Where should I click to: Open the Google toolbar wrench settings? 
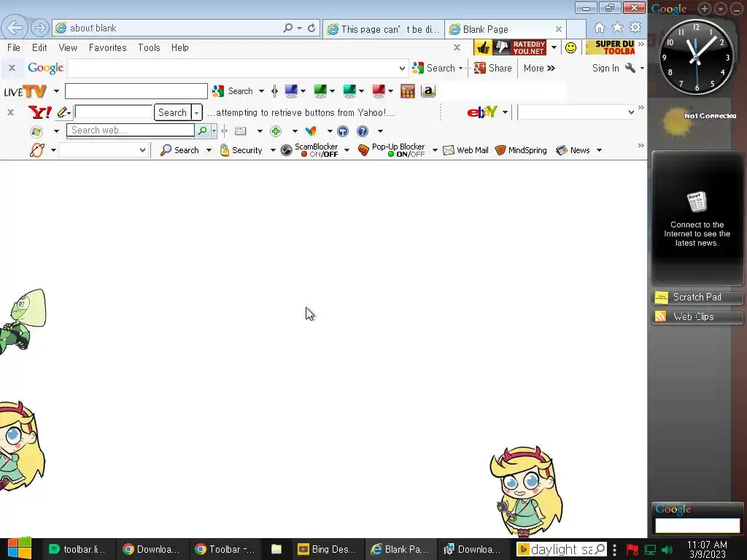pyautogui.click(x=630, y=68)
